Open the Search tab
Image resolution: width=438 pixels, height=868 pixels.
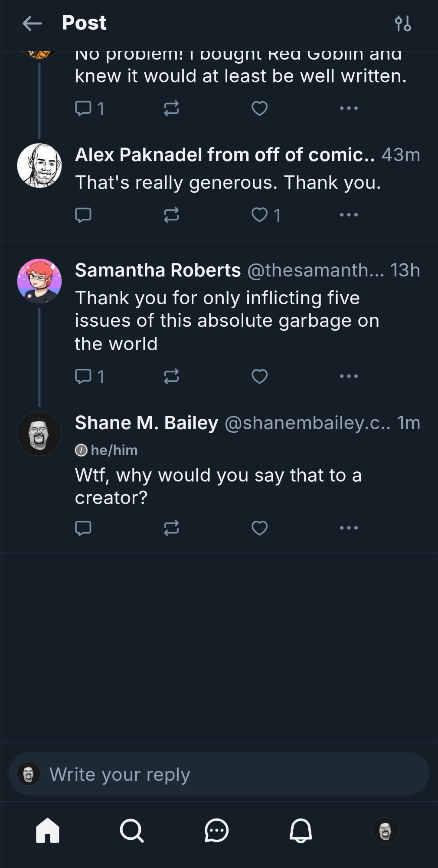(x=131, y=830)
